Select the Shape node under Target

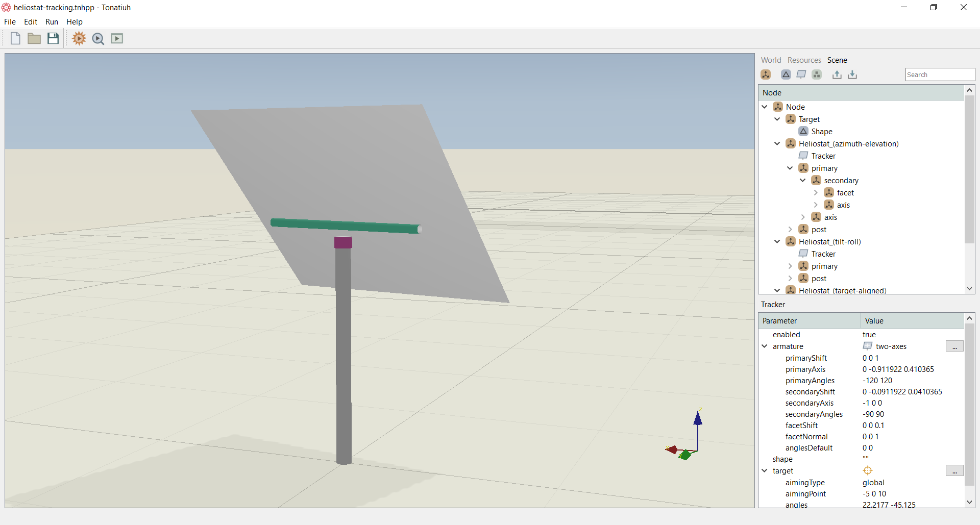[821, 132]
